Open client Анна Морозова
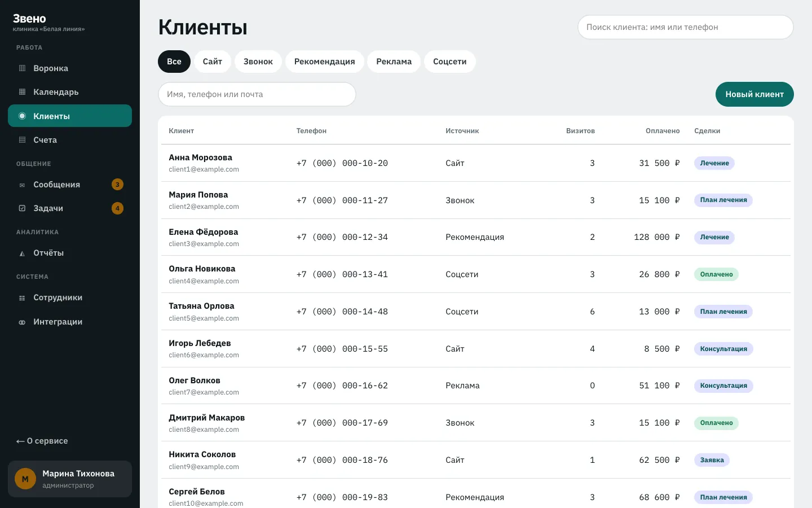The height and width of the screenshot is (508, 812). pyautogui.click(x=200, y=157)
